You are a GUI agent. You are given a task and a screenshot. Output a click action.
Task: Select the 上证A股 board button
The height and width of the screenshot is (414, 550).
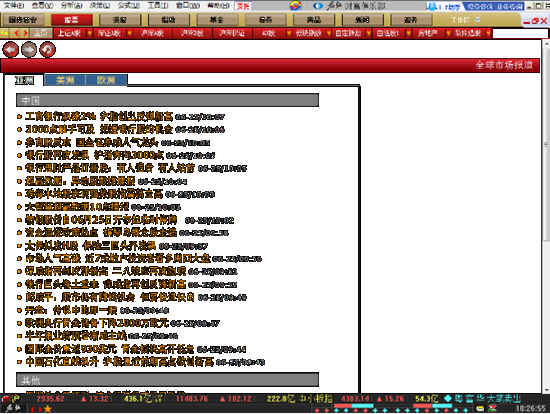(69, 33)
